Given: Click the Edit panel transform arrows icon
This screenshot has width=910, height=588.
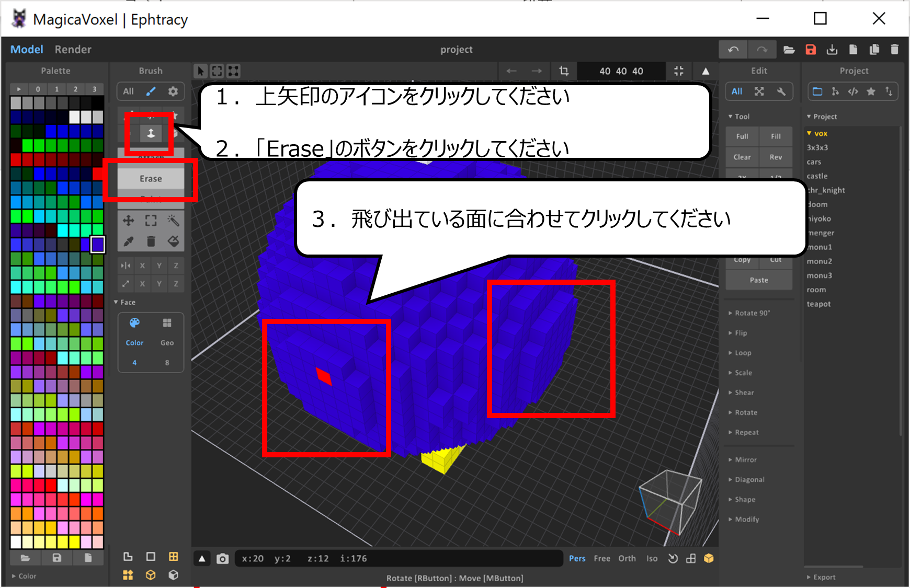Looking at the screenshot, I should [x=759, y=91].
